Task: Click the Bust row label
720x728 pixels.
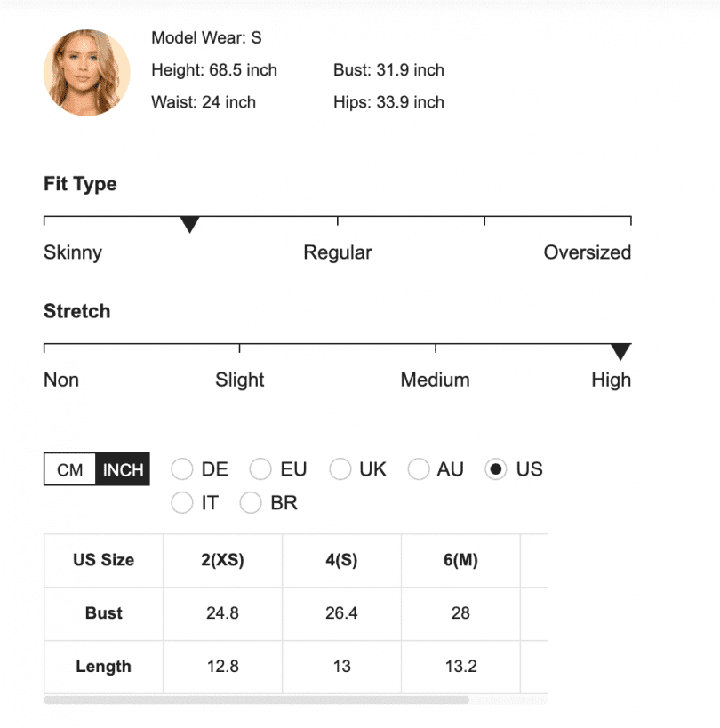Action: (102, 613)
